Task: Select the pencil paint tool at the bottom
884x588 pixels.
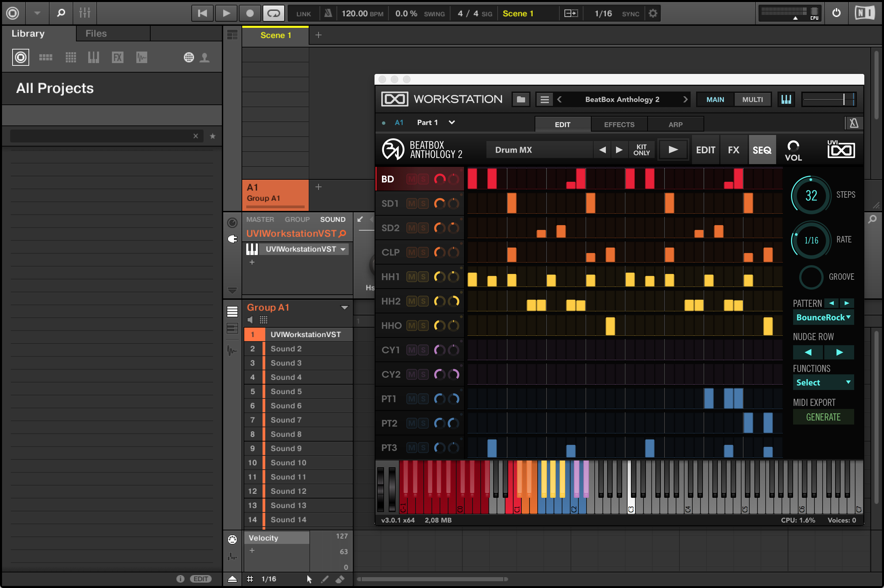Action: point(325,580)
